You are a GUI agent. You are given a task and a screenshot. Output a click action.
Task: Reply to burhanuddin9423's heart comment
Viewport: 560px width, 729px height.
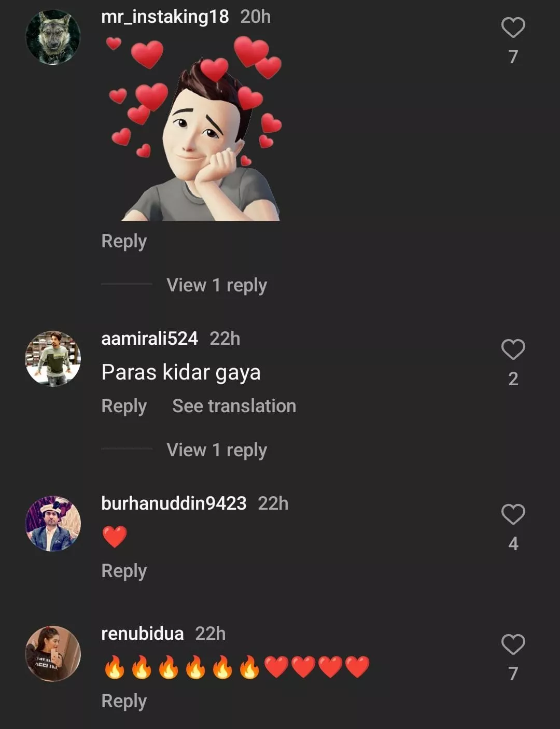(124, 571)
